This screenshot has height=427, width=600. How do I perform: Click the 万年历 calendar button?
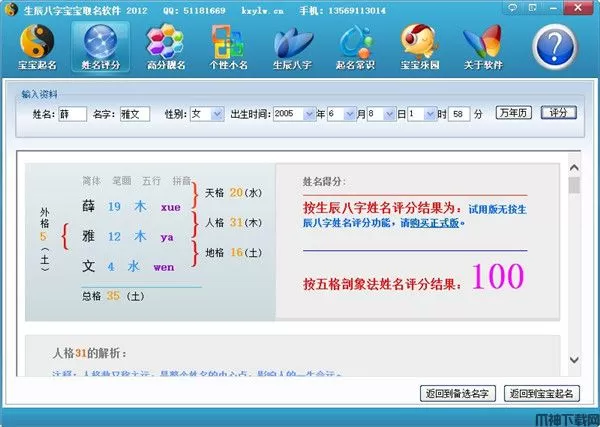(515, 113)
